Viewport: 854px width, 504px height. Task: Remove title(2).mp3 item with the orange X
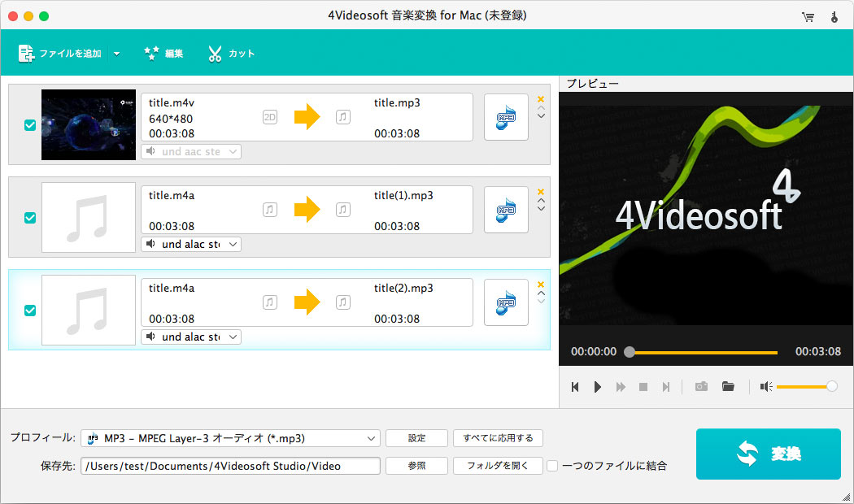click(x=541, y=285)
